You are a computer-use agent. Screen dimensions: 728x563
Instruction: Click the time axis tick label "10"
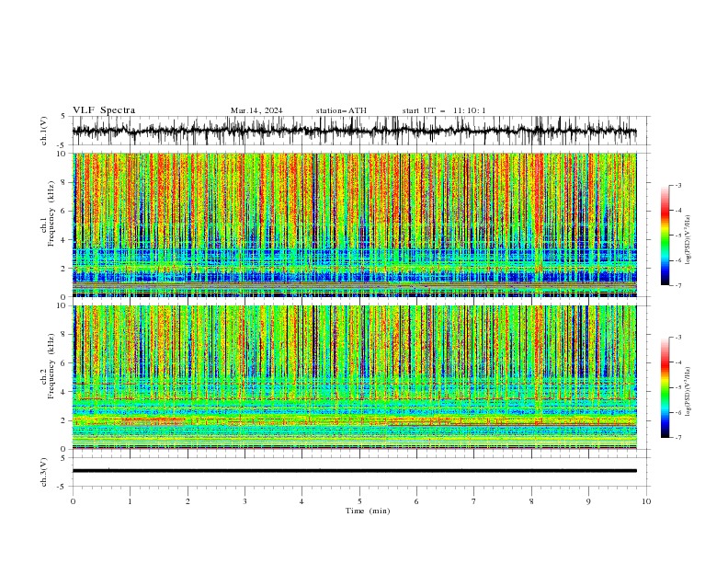646,501
